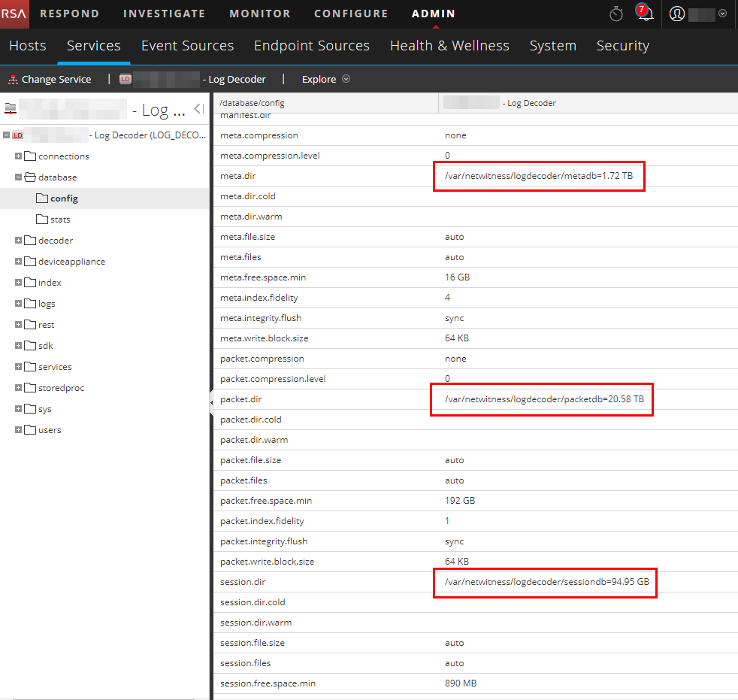Image resolution: width=738 pixels, height=700 pixels.
Task: Open the notifications bell icon
Action: (x=643, y=14)
